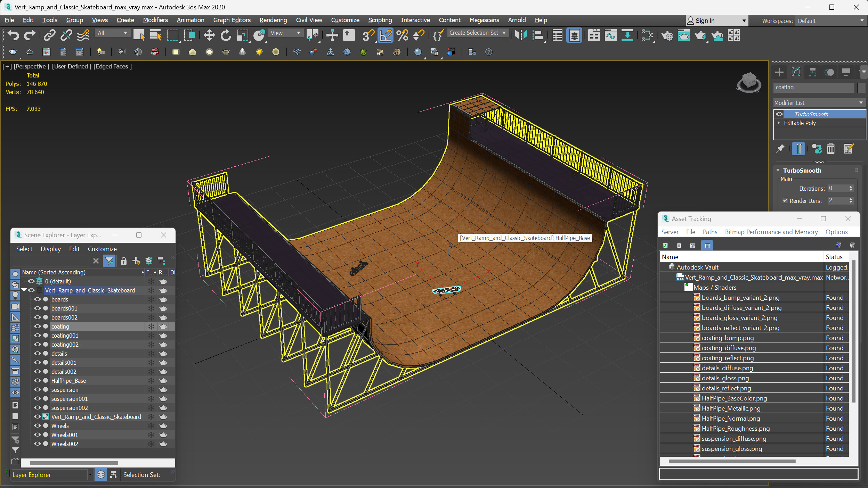This screenshot has height=488, width=868.
Task: Toggle the 3D Snaps button
Action: pyautogui.click(x=368, y=35)
